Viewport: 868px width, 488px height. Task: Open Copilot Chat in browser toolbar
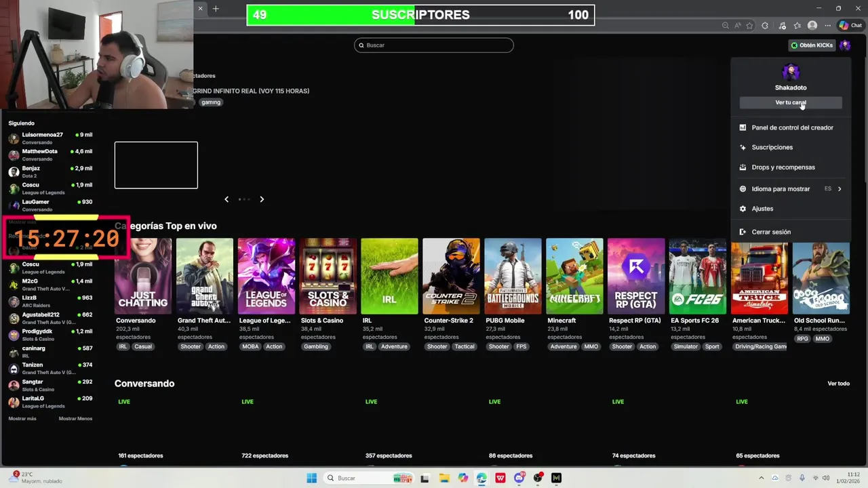[x=850, y=26]
